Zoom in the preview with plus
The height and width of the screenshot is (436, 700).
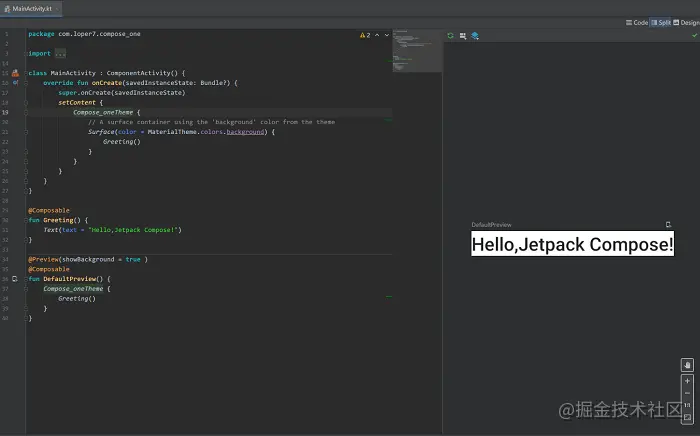point(687,381)
